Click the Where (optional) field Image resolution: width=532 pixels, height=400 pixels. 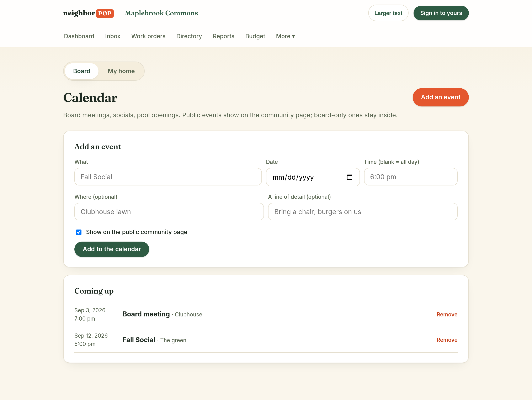click(x=169, y=212)
